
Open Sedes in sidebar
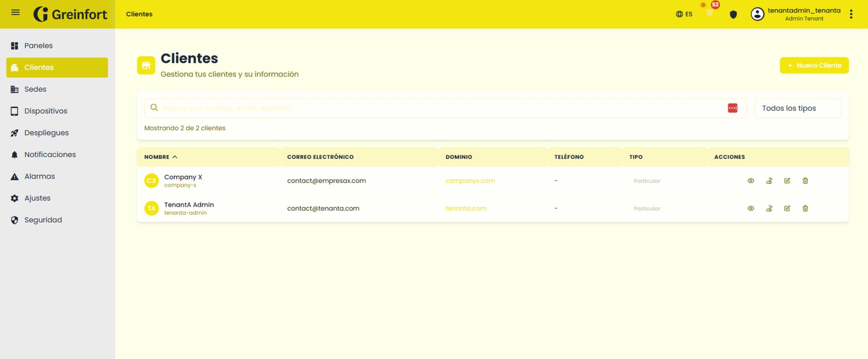[57, 89]
